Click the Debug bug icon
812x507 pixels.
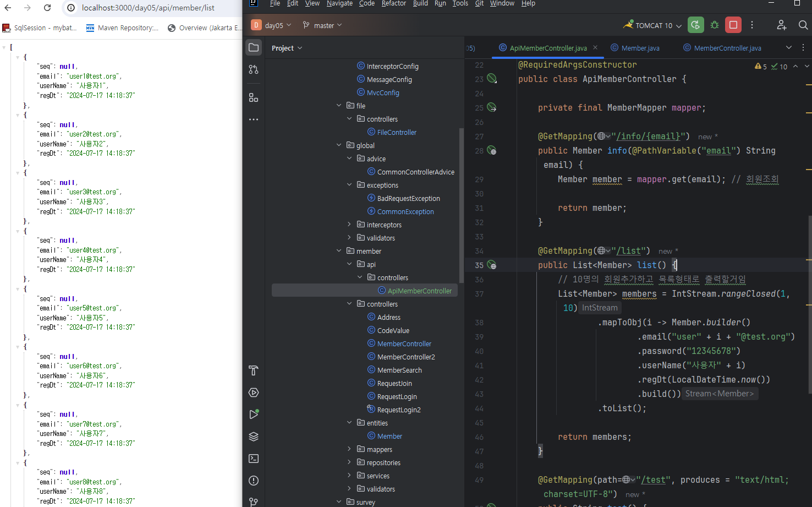point(715,25)
